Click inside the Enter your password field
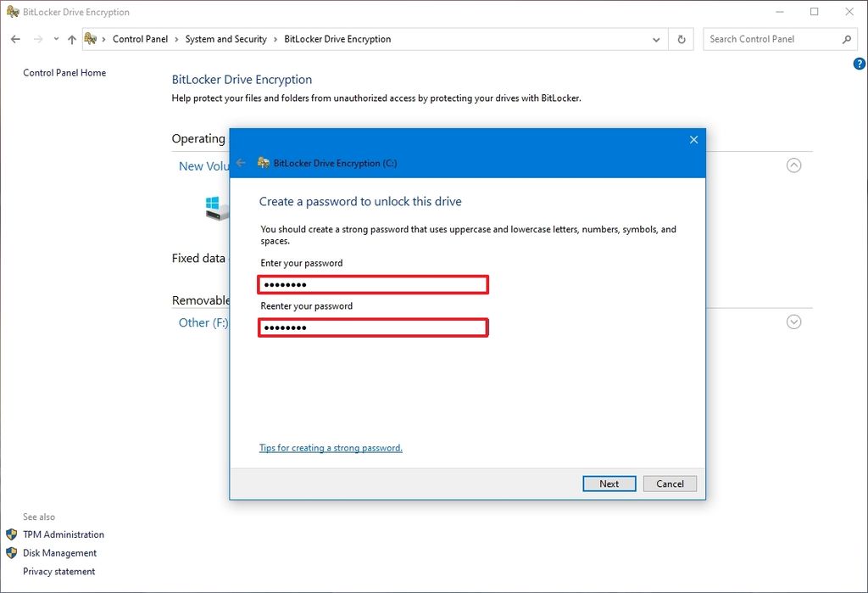The height and width of the screenshot is (593, 868). (373, 284)
